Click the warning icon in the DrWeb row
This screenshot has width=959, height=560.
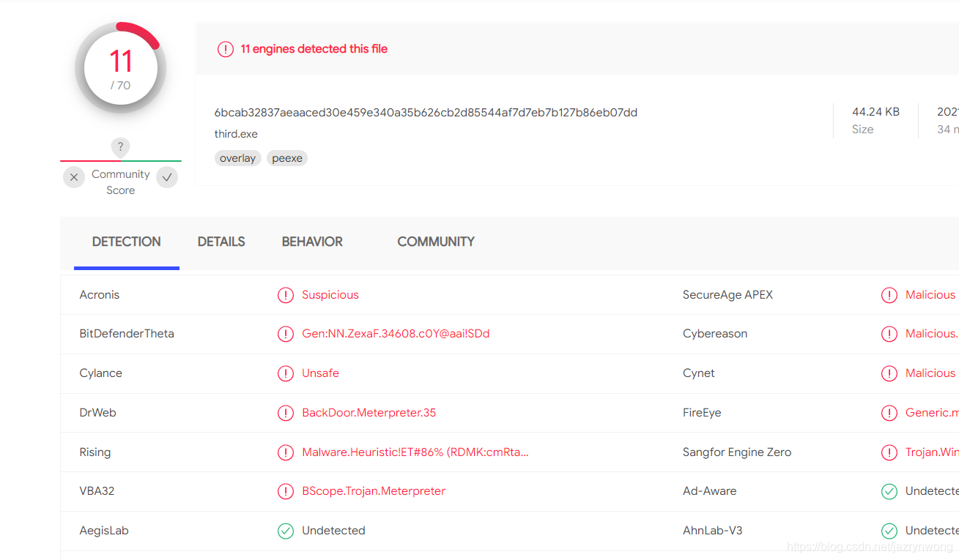point(286,413)
